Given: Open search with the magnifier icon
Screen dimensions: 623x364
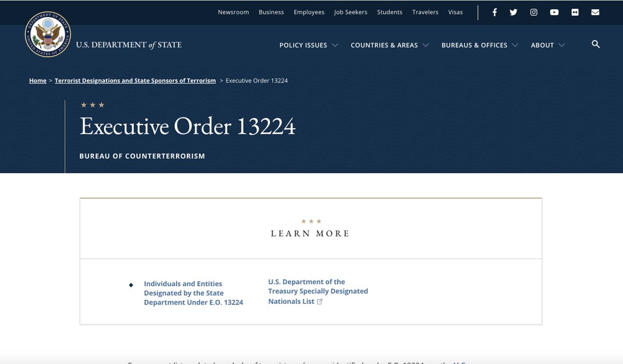Looking at the screenshot, I should [x=595, y=45].
